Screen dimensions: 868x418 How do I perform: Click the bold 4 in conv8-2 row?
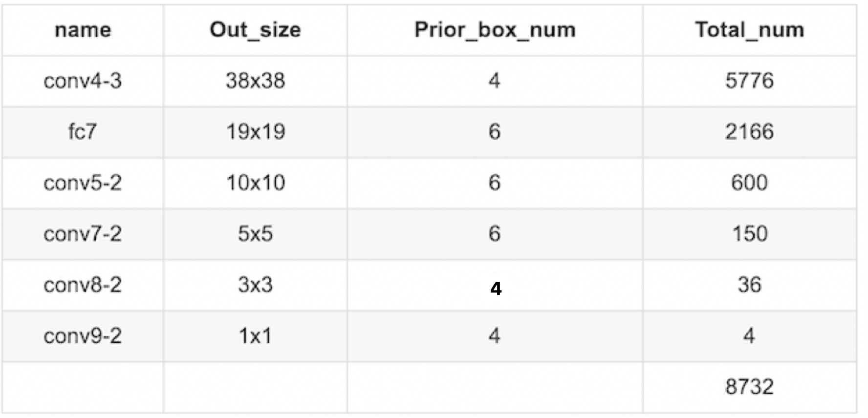(496, 289)
